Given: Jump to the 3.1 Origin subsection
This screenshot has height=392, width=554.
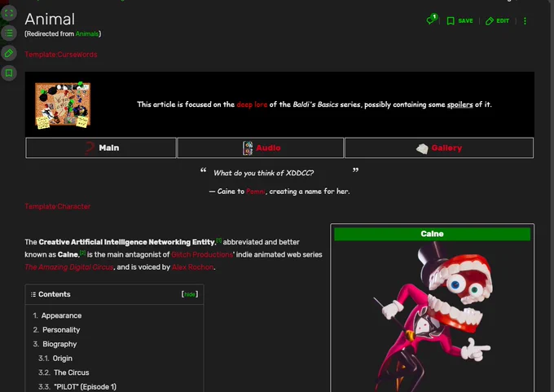Looking at the screenshot, I should (62, 359).
